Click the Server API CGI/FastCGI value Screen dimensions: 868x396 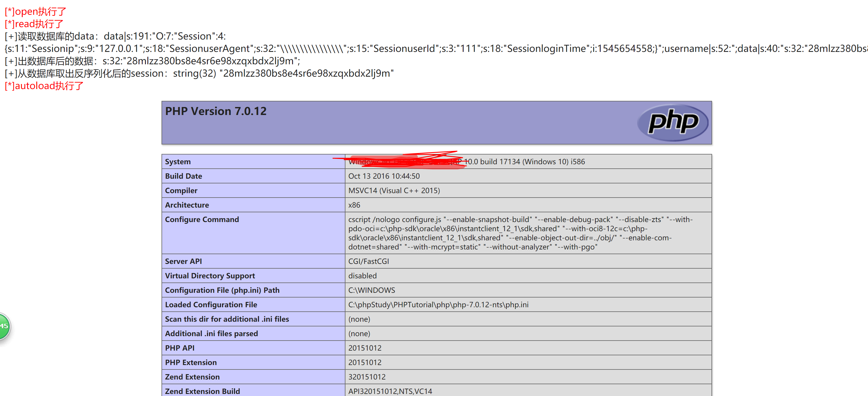368,262
